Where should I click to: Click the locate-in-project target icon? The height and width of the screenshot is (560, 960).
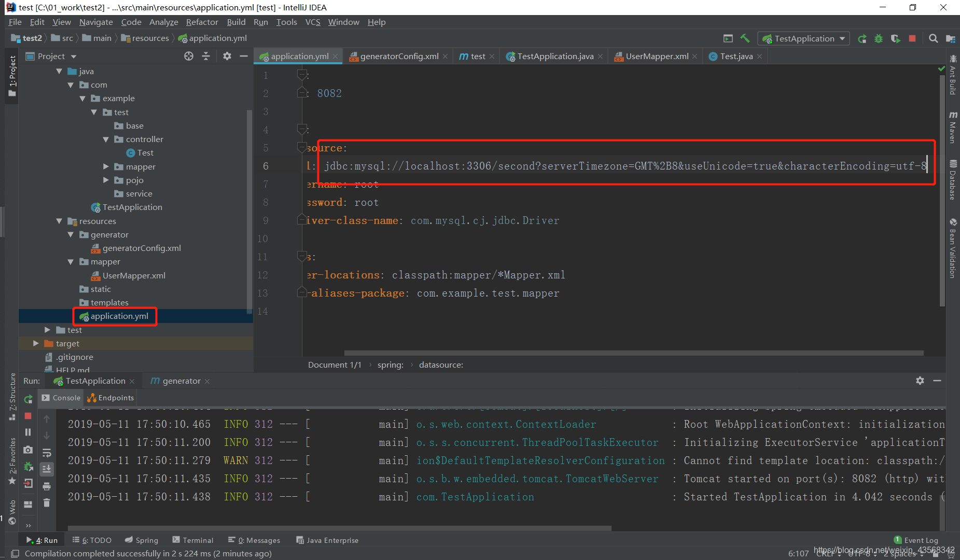click(x=189, y=56)
